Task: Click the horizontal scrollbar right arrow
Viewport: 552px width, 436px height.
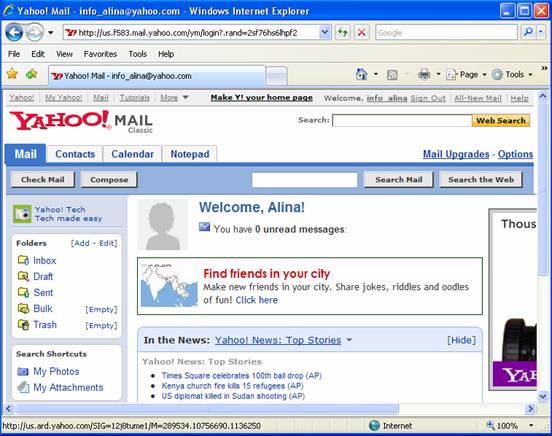Action: click(x=530, y=409)
